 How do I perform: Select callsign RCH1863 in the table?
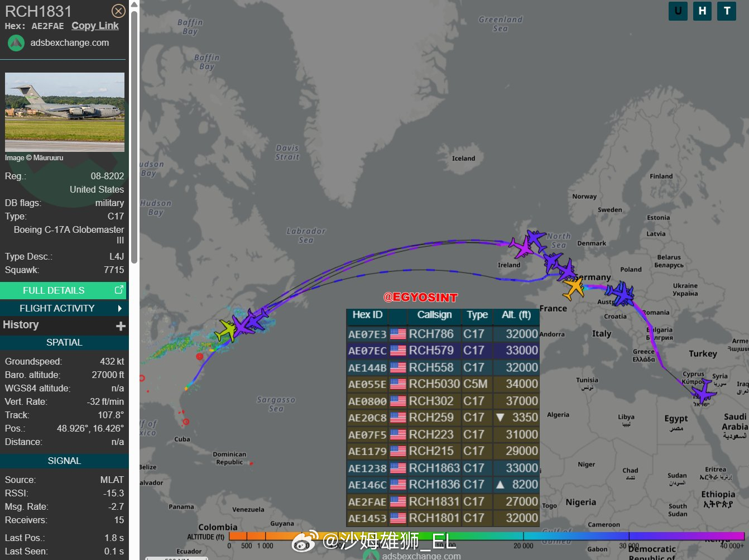435,468
